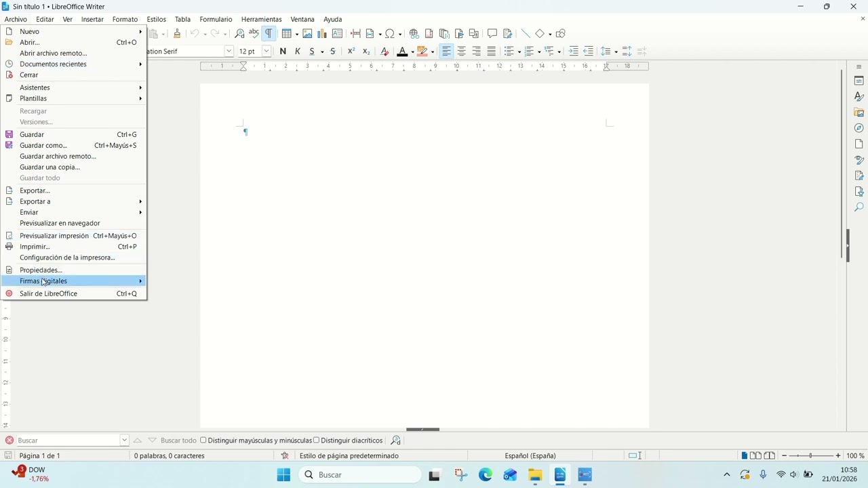Toggle formatting marks pilcrow button
The image size is (868, 488).
(269, 33)
